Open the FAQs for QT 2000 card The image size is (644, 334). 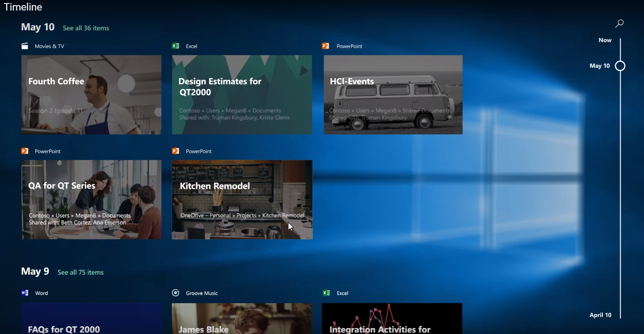click(91, 318)
